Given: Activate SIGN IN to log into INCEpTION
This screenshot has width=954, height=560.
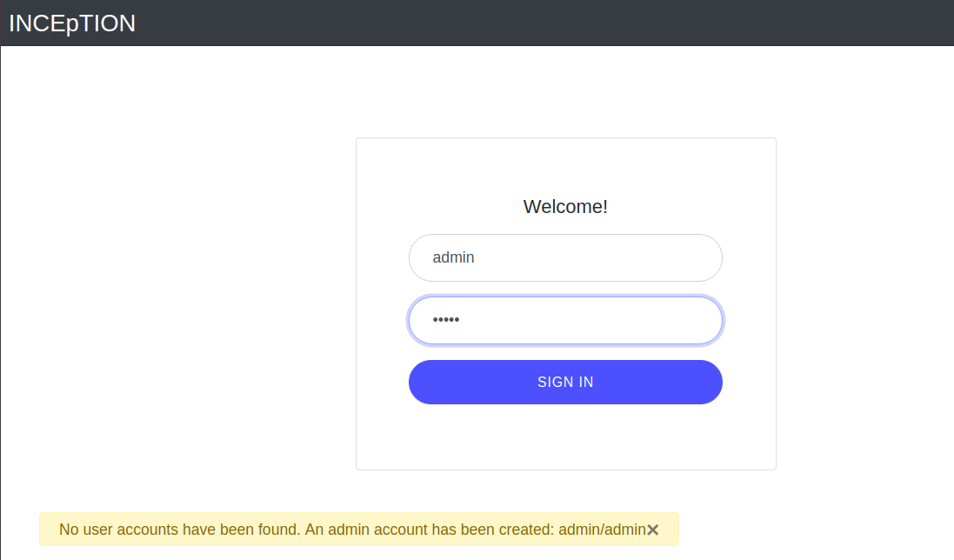Looking at the screenshot, I should 565,382.
